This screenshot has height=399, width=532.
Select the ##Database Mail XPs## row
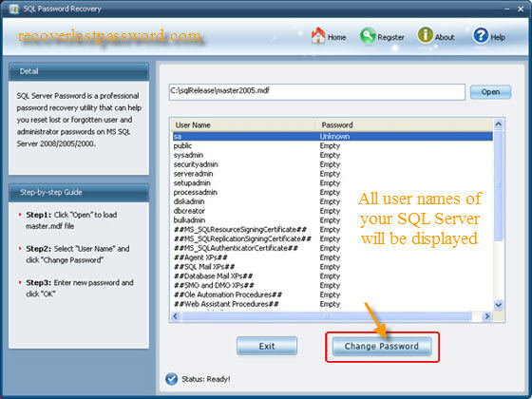coord(332,276)
